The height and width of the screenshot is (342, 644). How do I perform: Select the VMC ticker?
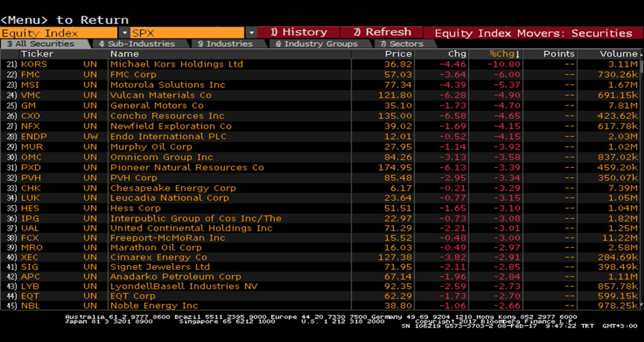(x=31, y=96)
